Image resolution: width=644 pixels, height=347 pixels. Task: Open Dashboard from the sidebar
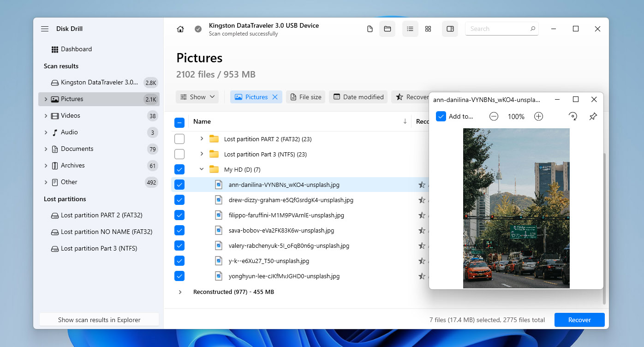[76, 49]
